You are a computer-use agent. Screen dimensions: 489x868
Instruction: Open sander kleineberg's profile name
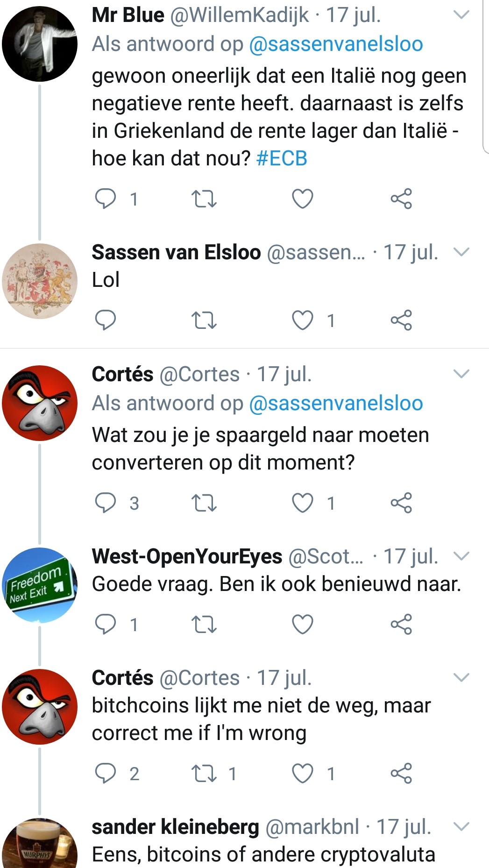[175, 827]
